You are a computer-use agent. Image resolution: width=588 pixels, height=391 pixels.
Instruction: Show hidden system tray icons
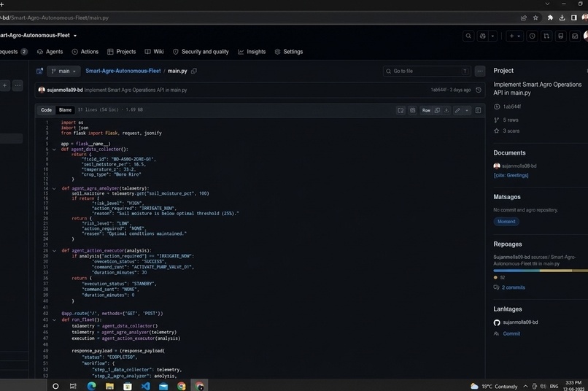[525, 386]
